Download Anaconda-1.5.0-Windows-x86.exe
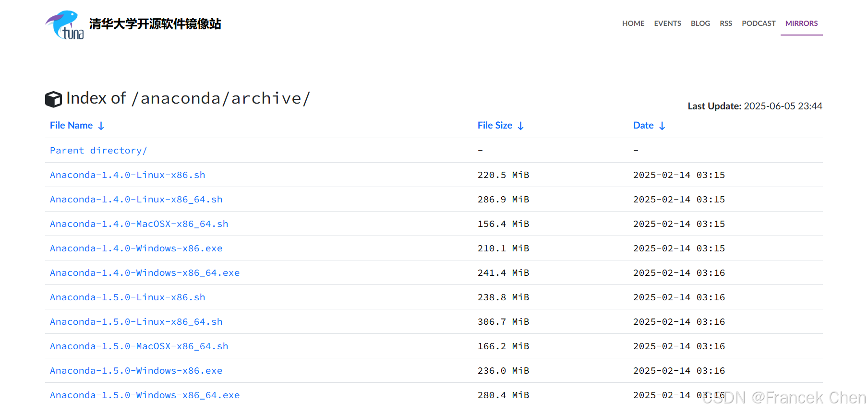 136,371
